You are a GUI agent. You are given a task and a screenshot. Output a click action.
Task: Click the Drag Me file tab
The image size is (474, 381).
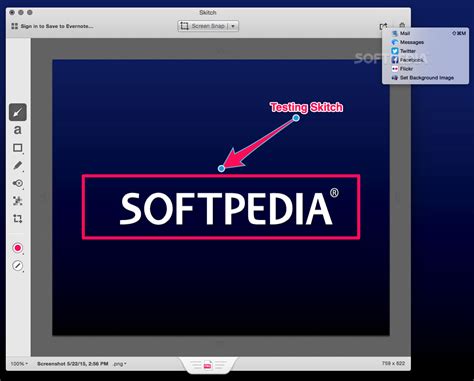pyautogui.click(x=208, y=365)
